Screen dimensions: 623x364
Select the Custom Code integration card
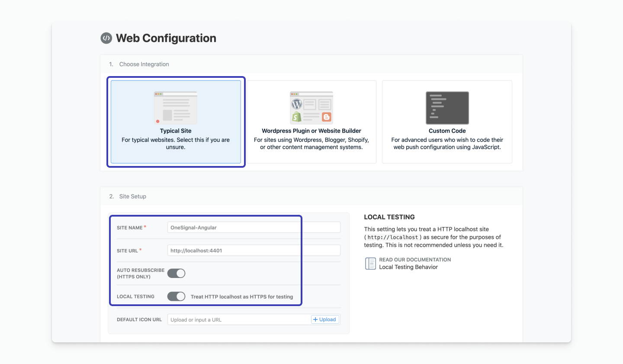(447, 122)
